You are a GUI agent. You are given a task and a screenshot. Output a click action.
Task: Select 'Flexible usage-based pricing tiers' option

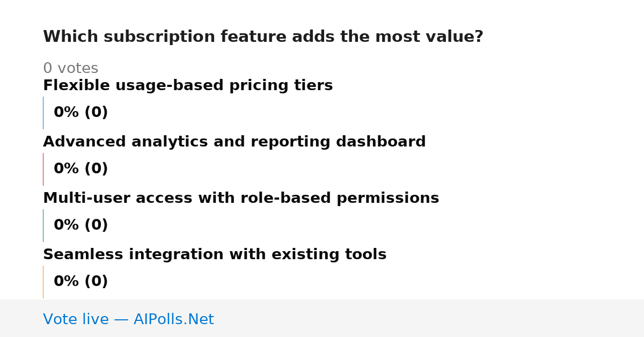(188, 86)
